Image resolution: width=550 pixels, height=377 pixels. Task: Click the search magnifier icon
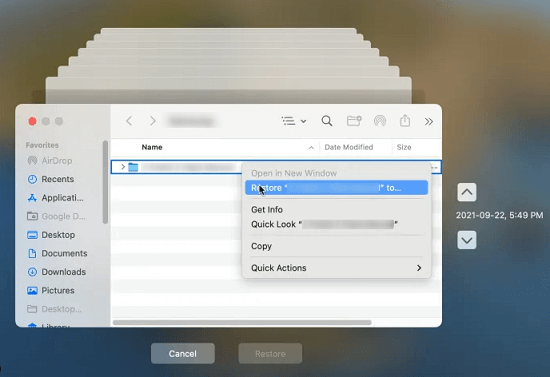click(x=327, y=121)
